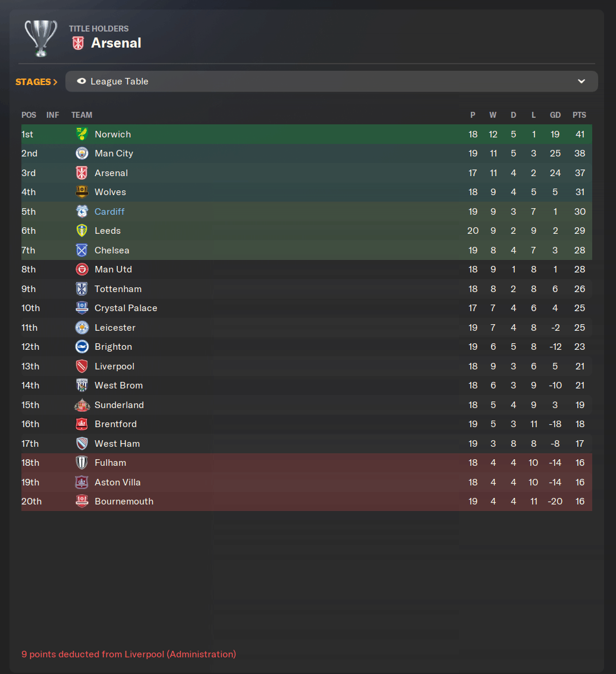The width and height of the screenshot is (616, 674).
Task: Open the Stages menu
Action: pos(36,82)
